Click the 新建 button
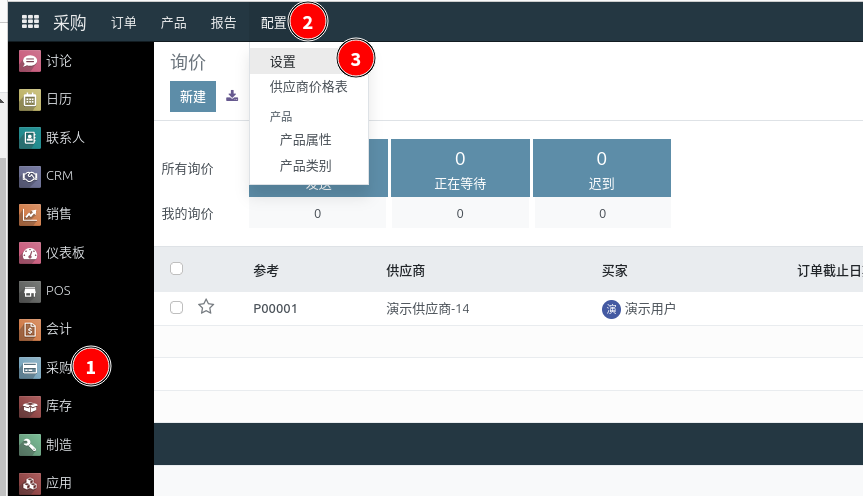The height and width of the screenshot is (496, 863). pos(193,96)
